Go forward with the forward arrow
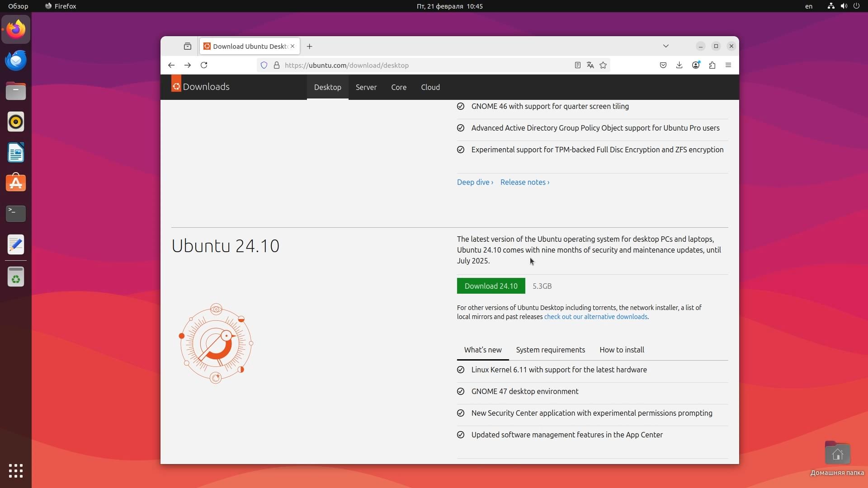868x488 pixels. (x=188, y=65)
